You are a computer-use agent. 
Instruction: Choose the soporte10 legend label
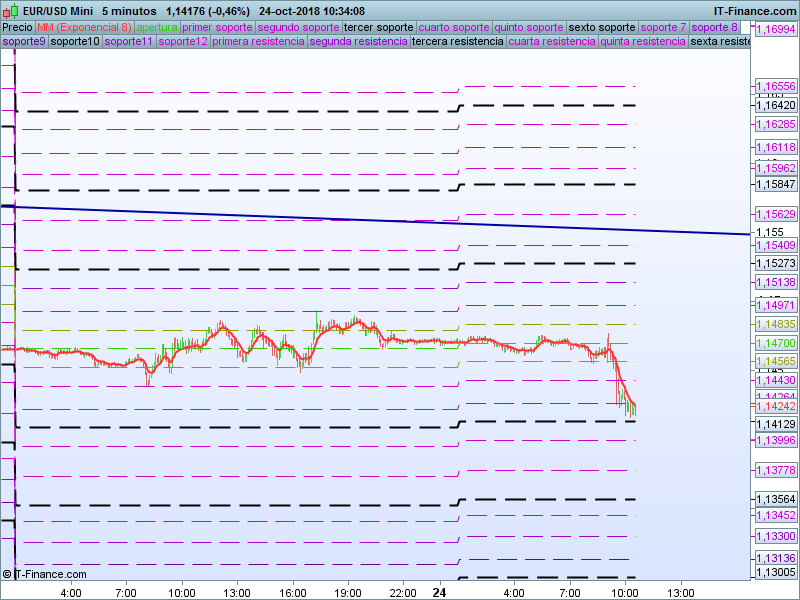pos(75,42)
